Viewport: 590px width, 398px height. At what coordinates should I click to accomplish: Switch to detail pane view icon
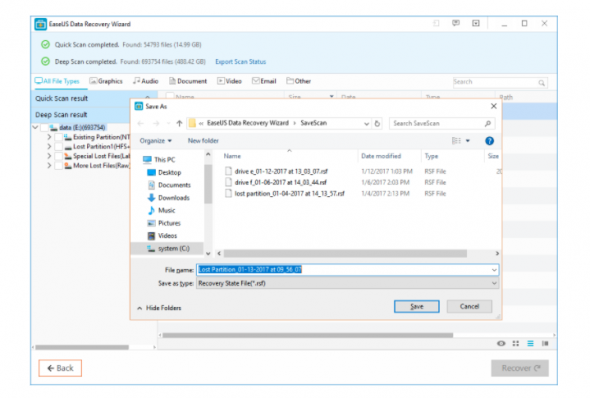(545, 343)
